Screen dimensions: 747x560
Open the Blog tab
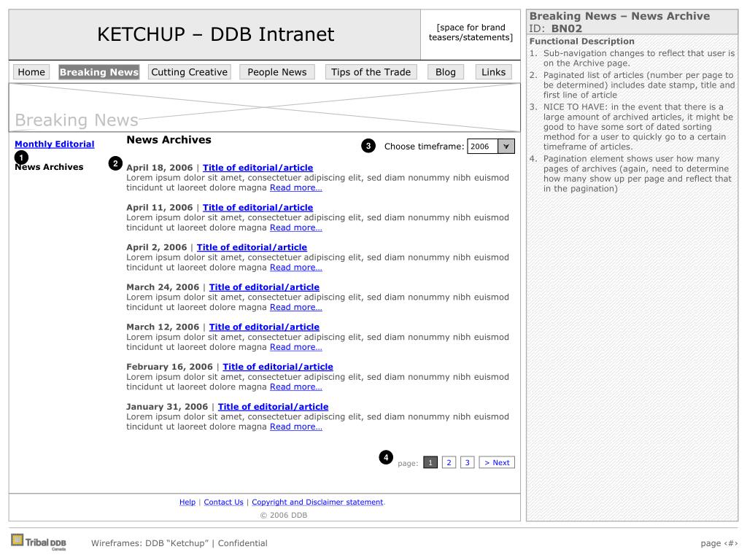(446, 72)
